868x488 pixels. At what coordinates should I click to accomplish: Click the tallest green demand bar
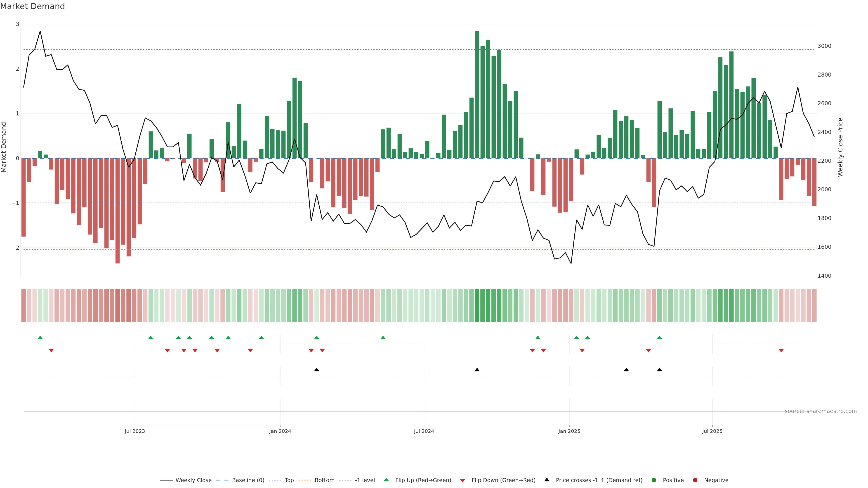click(477, 94)
